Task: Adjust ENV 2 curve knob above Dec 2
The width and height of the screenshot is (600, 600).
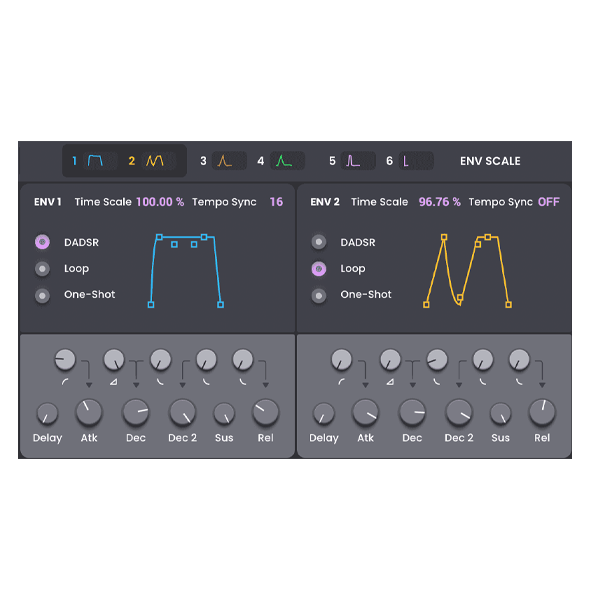Action: tap(437, 360)
